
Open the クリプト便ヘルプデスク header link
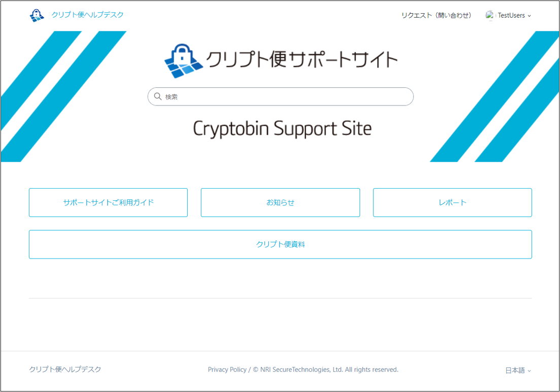87,15
